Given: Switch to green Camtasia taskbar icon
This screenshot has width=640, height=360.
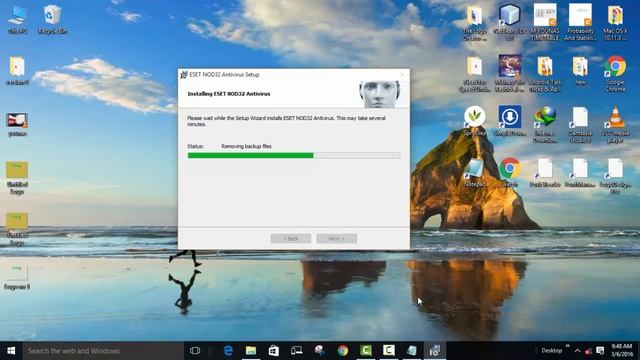Looking at the screenshot, I should pos(366,351).
